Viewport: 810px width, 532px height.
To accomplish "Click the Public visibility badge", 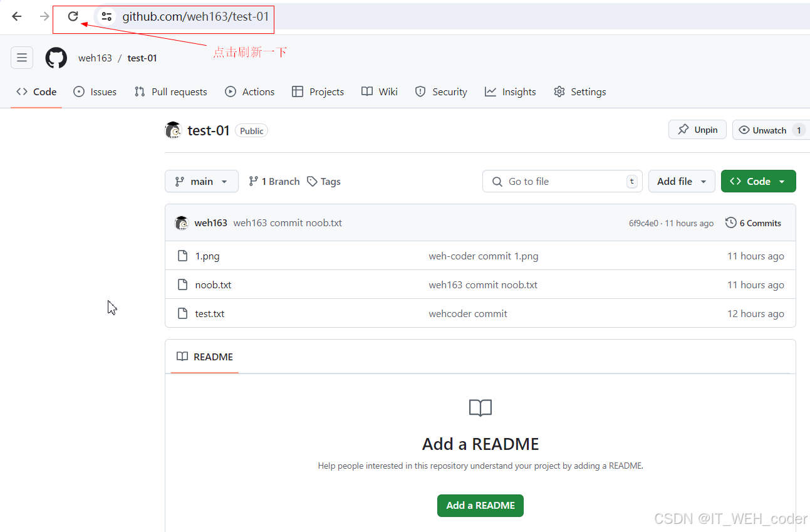I will pos(251,130).
